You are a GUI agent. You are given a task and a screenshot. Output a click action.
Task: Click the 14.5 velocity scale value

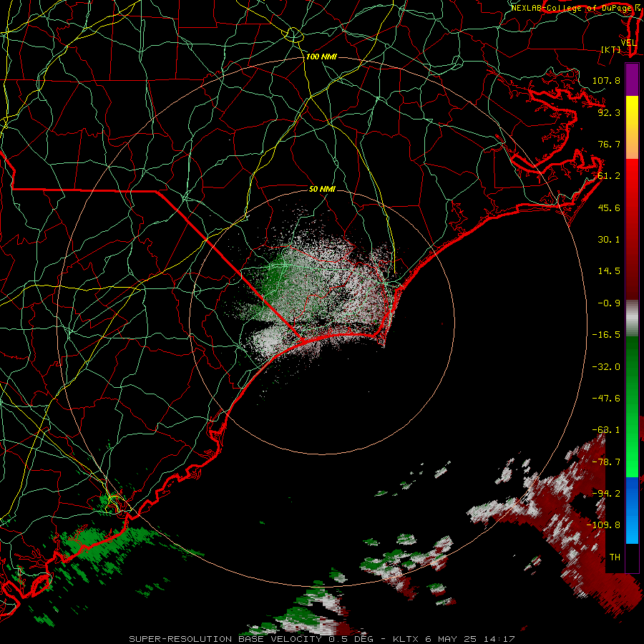click(609, 271)
